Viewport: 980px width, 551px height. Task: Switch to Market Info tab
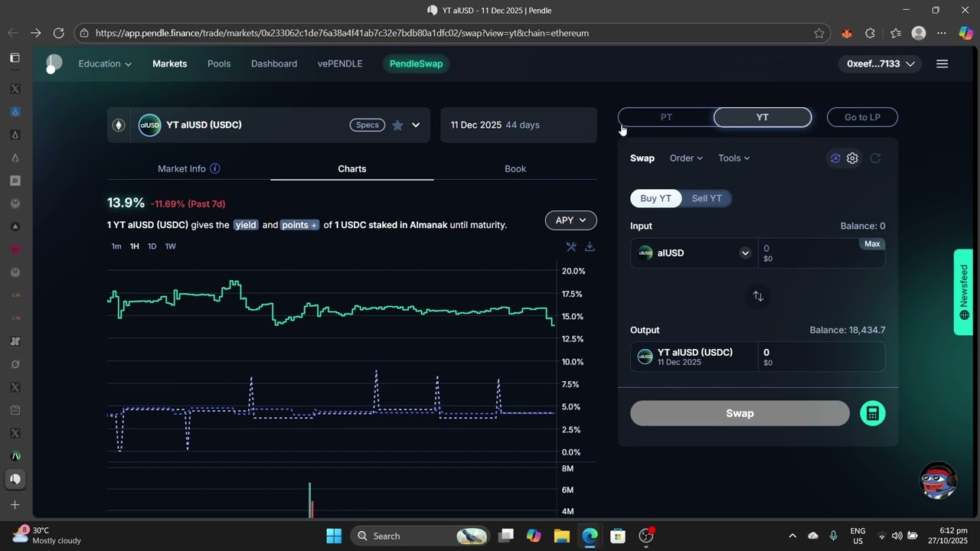tap(189, 168)
